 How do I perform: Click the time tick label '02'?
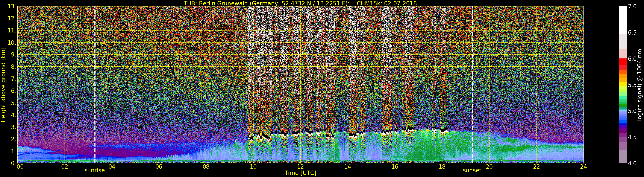tap(65, 166)
